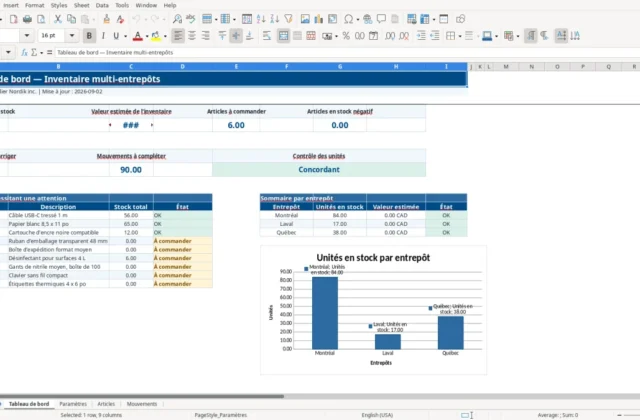Toggle Bold formatting

89,36
